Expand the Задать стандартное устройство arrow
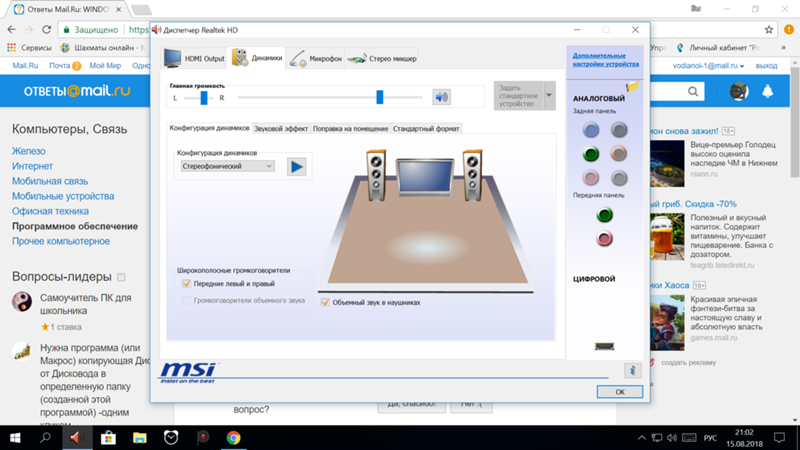The image size is (800, 450). [x=549, y=95]
